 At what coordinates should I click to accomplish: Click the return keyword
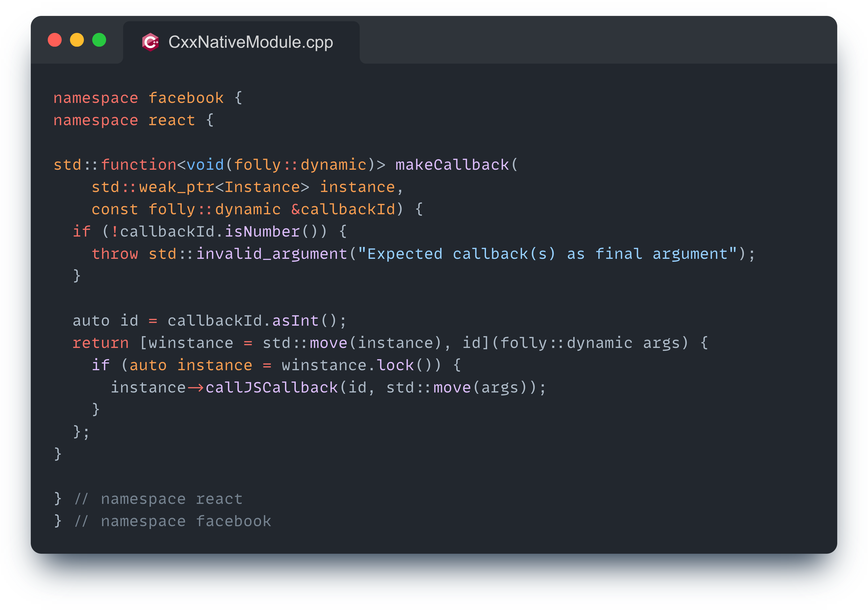101,343
